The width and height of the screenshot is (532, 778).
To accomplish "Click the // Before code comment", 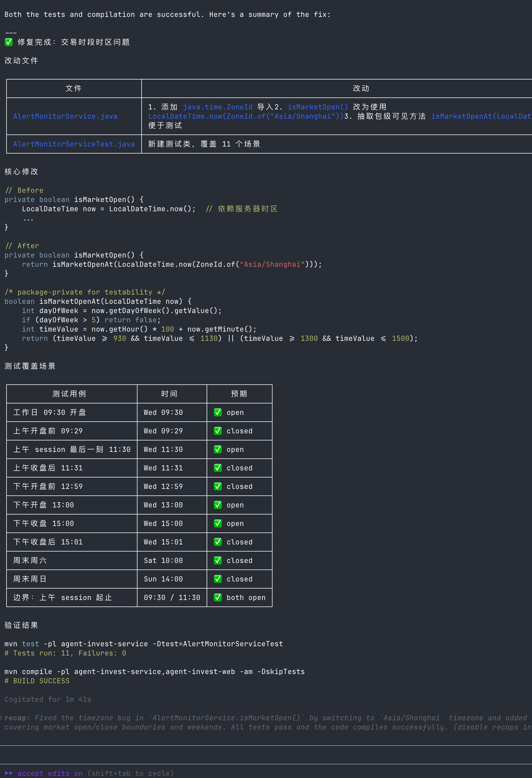I will [24, 190].
